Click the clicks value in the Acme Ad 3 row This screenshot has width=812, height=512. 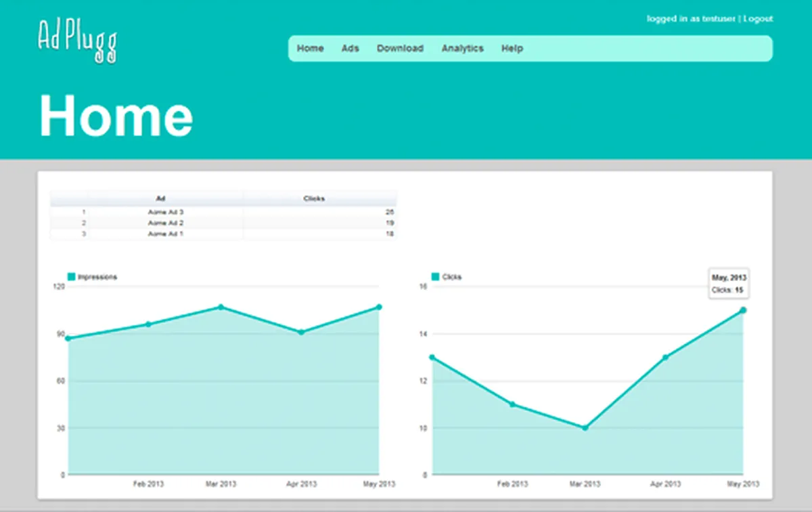(390, 212)
